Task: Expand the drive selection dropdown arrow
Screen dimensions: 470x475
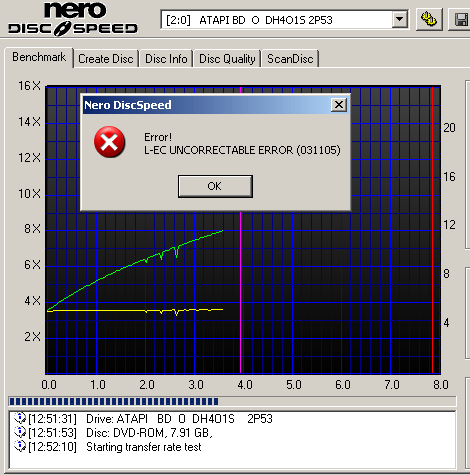Action: pos(399,20)
